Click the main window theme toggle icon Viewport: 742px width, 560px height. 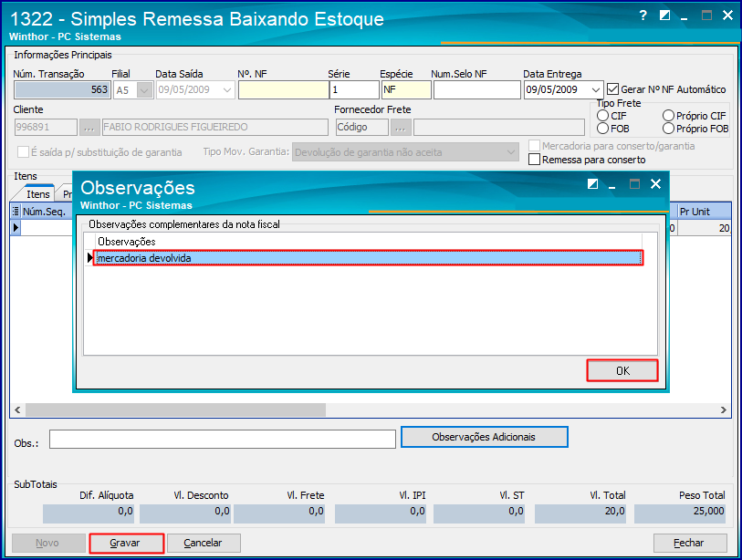tap(664, 16)
